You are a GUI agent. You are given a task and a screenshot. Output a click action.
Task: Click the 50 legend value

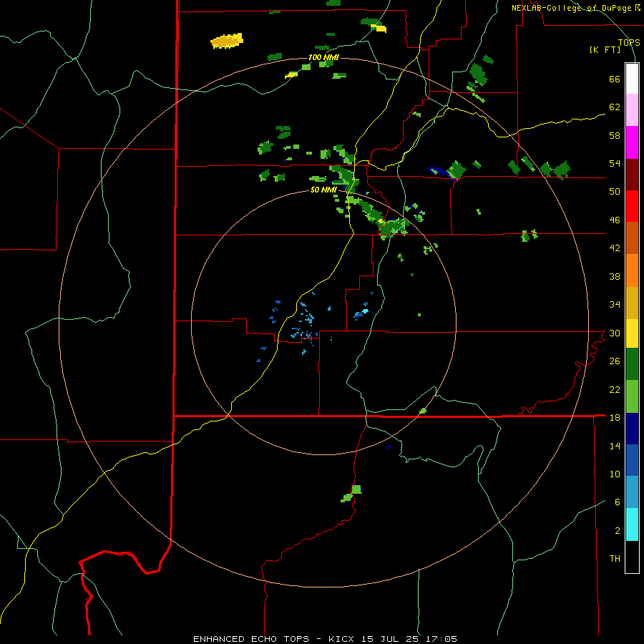(x=615, y=192)
